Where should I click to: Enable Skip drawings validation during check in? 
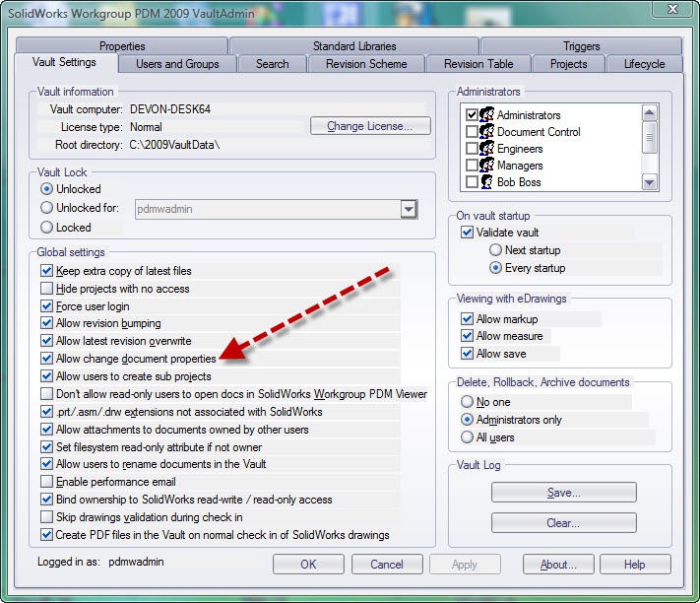46,517
